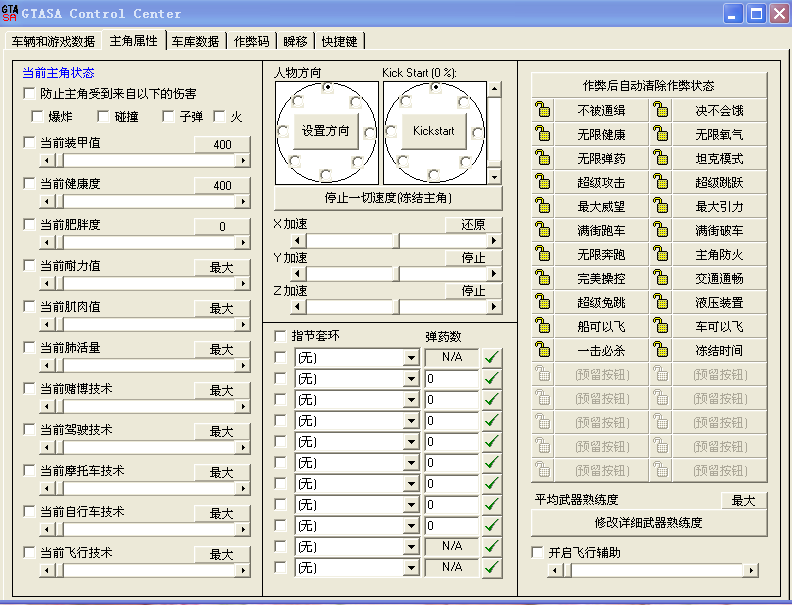The height and width of the screenshot is (605, 792).
Task: Switch to 车辆和游戏数据 tab
Action: [x=53, y=41]
